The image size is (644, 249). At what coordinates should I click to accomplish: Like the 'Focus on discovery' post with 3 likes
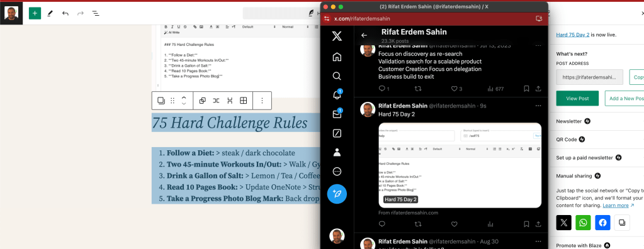pyautogui.click(x=455, y=89)
